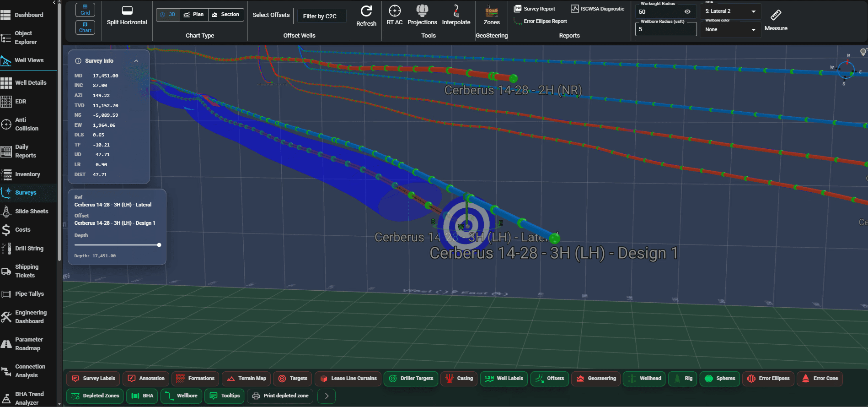Image resolution: width=868 pixels, height=407 pixels.
Task: Open the Dashboard sidebar item
Action: (28, 15)
